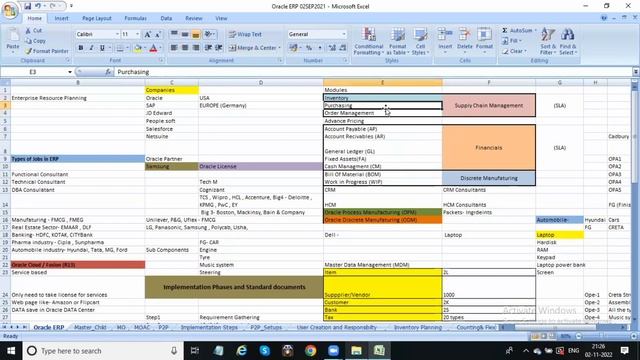
Task: Select the Financials merged cell
Action: 489,147
